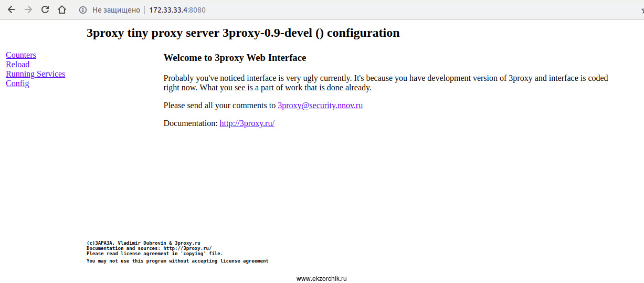This screenshot has height=283, width=644.
Task: Go to the browser Home page icon
Action: coord(62,10)
